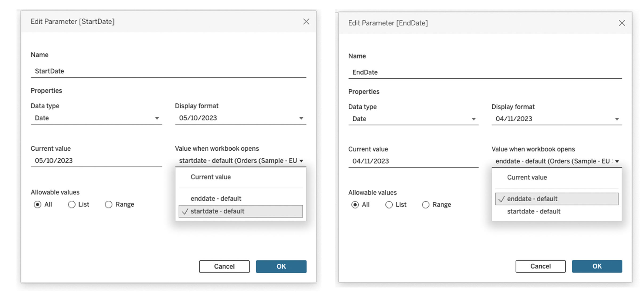This screenshot has height=298, width=644.
Task: Select Range radio in EndDate dialog
Action: coord(426,205)
